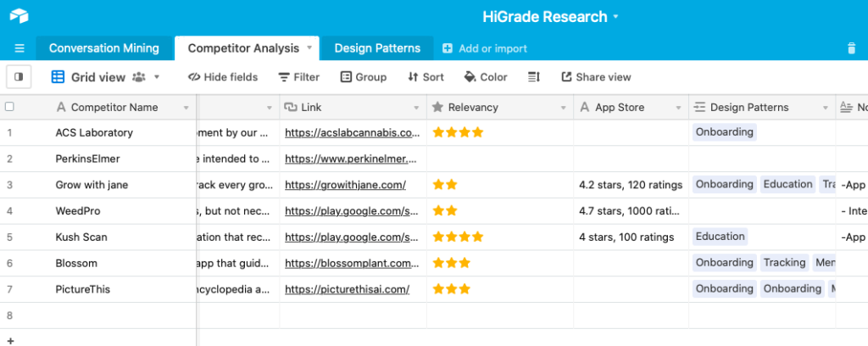Click the Hide fields toolbar button
868x346 pixels.
223,77
